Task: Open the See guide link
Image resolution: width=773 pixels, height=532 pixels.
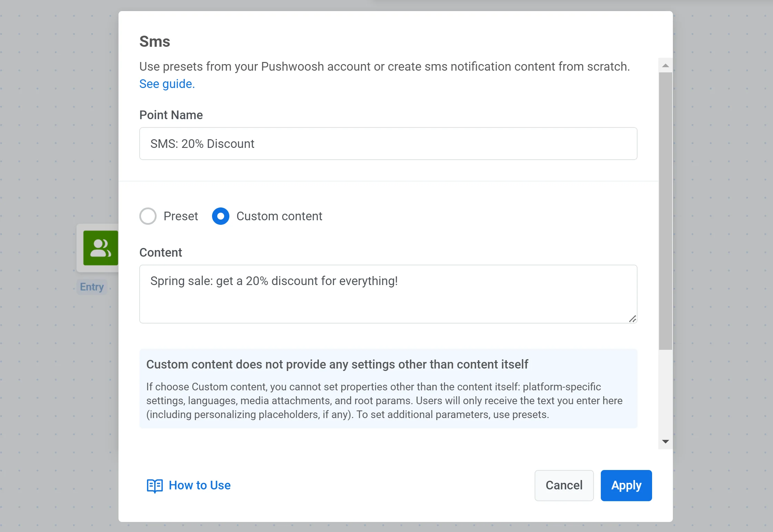Action: point(167,84)
